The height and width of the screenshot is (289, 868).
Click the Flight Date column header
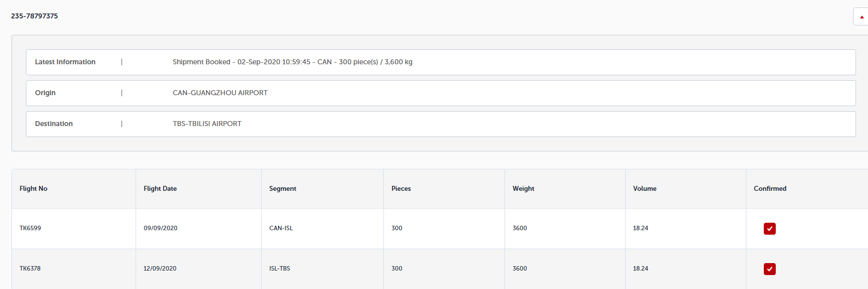pyautogui.click(x=160, y=189)
